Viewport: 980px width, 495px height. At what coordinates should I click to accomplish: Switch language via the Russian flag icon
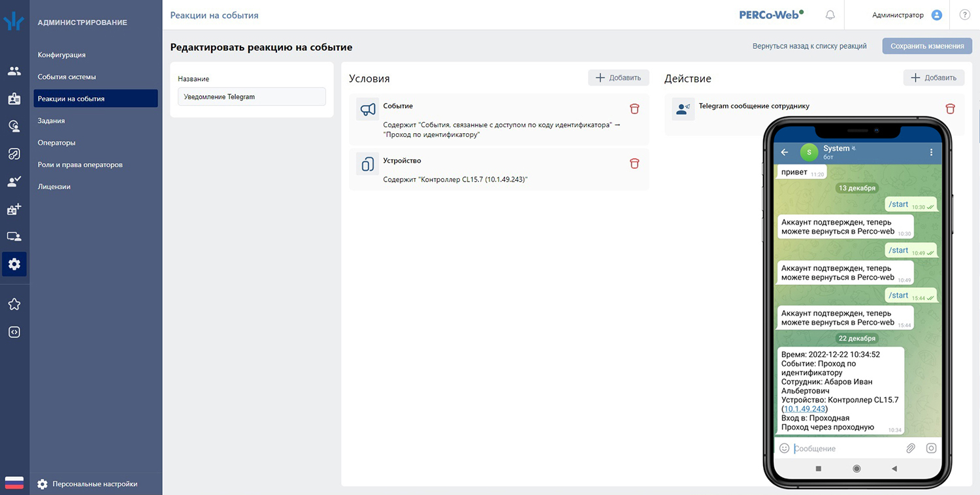(x=14, y=483)
